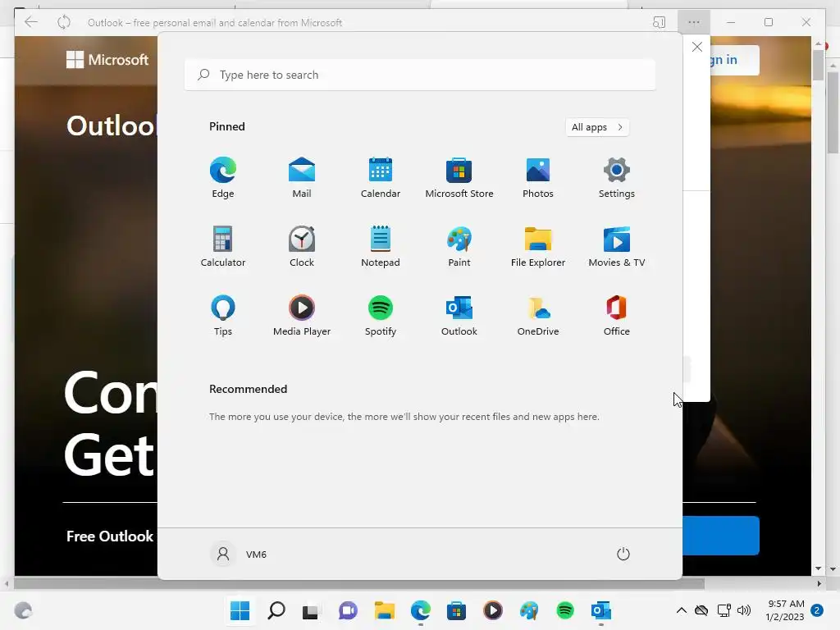The width and height of the screenshot is (840, 630).
Task: Expand the All apps list
Action: coord(597,127)
